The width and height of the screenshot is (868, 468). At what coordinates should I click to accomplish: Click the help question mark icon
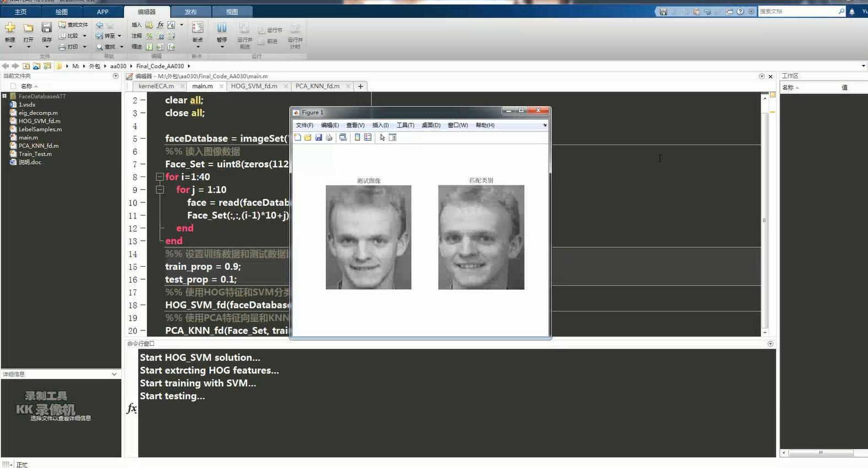740,12
